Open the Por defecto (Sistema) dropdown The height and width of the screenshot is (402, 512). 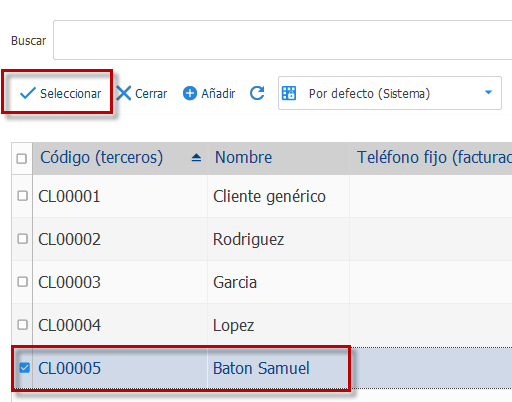[x=390, y=93]
